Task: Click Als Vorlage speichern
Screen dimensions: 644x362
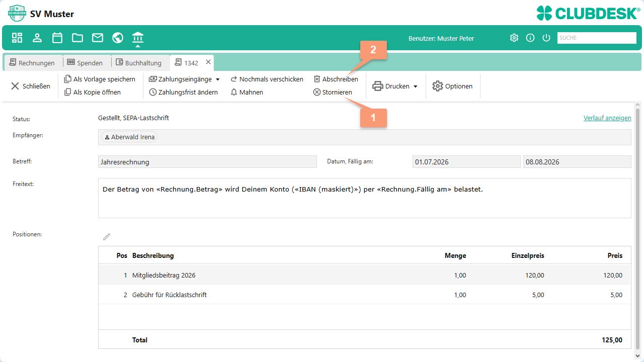Action: coord(100,79)
